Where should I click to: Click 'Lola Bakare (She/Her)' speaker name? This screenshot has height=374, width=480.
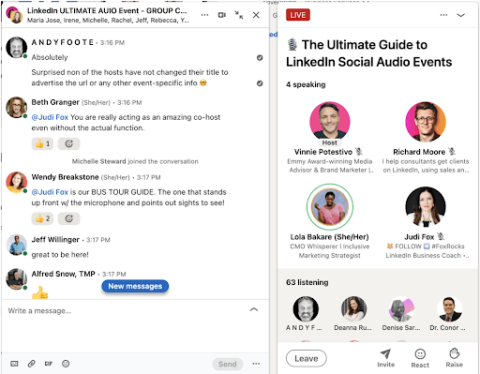pyautogui.click(x=329, y=237)
